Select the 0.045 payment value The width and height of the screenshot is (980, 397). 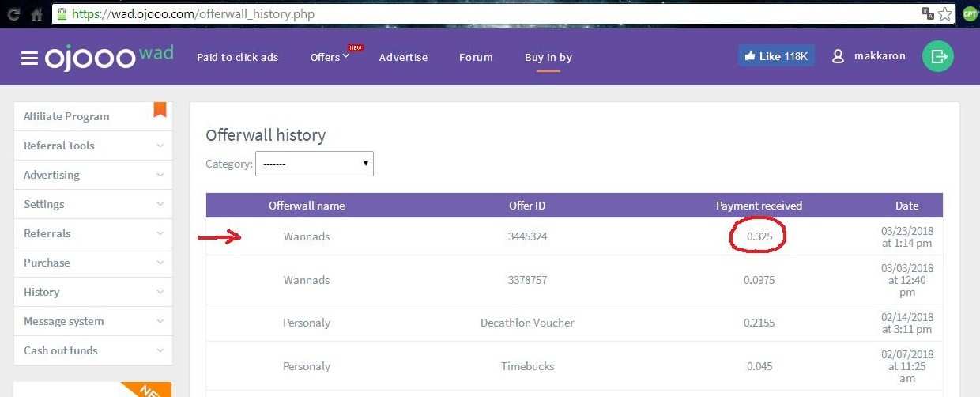tap(759, 366)
